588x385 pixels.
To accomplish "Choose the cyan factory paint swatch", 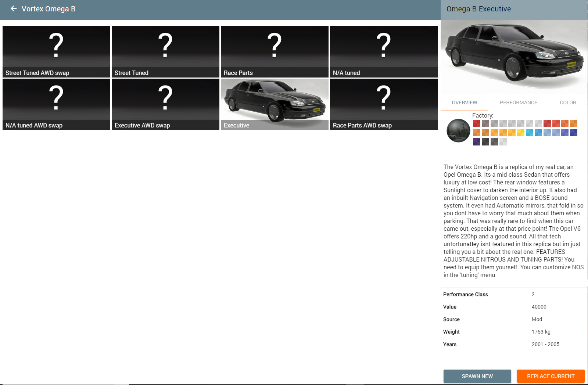I will (530, 133).
